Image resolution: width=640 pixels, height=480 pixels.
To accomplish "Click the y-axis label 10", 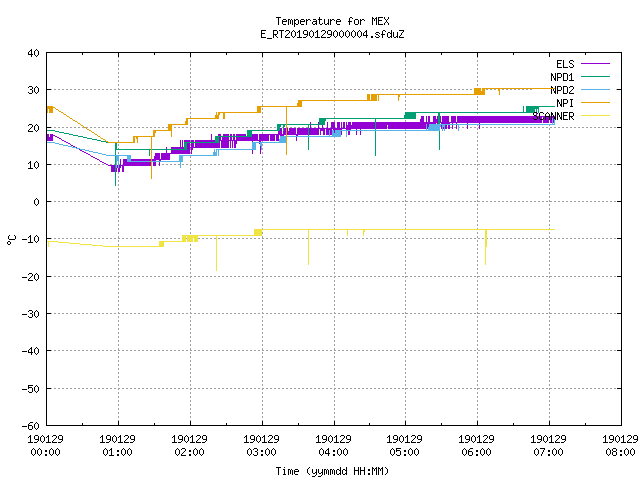I will (33, 164).
